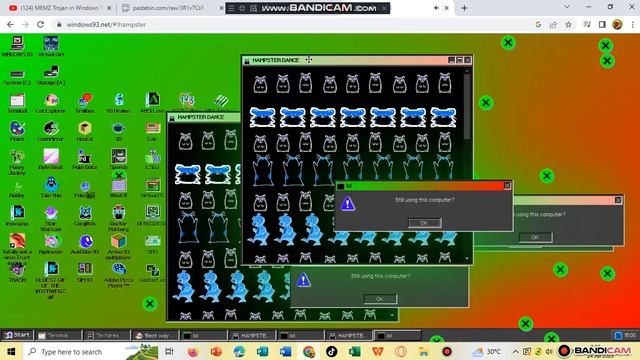This screenshot has height=360, width=640.
Task: Open a new browser tab
Action: click(x=464, y=8)
